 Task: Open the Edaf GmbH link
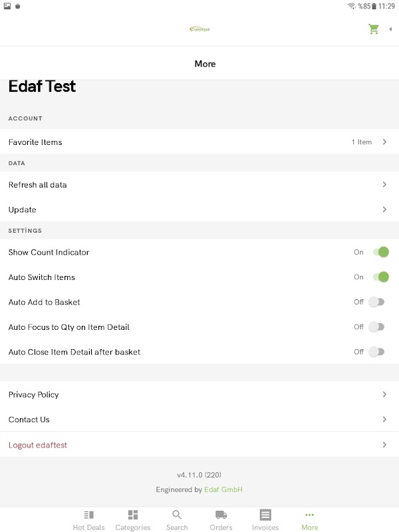point(228,490)
